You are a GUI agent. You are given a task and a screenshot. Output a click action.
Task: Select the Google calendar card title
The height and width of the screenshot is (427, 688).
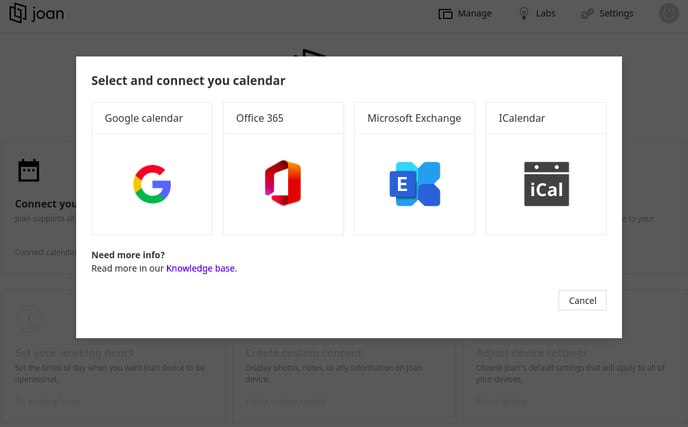(143, 118)
